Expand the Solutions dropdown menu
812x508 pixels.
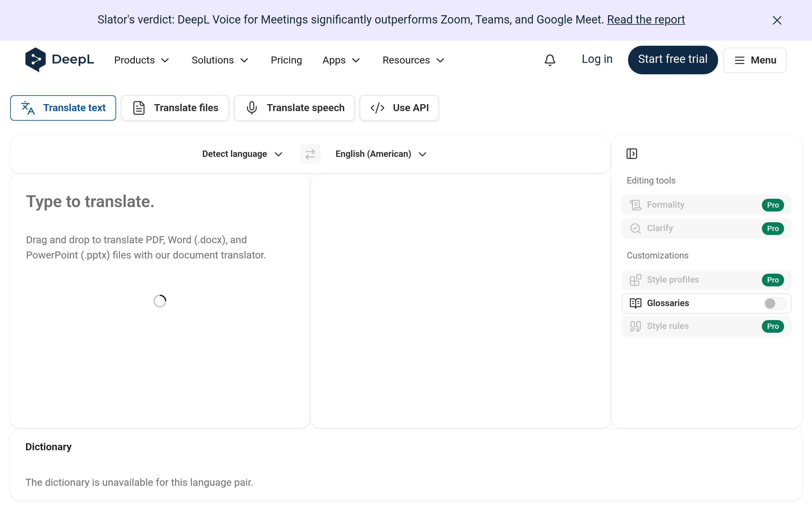pos(220,60)
